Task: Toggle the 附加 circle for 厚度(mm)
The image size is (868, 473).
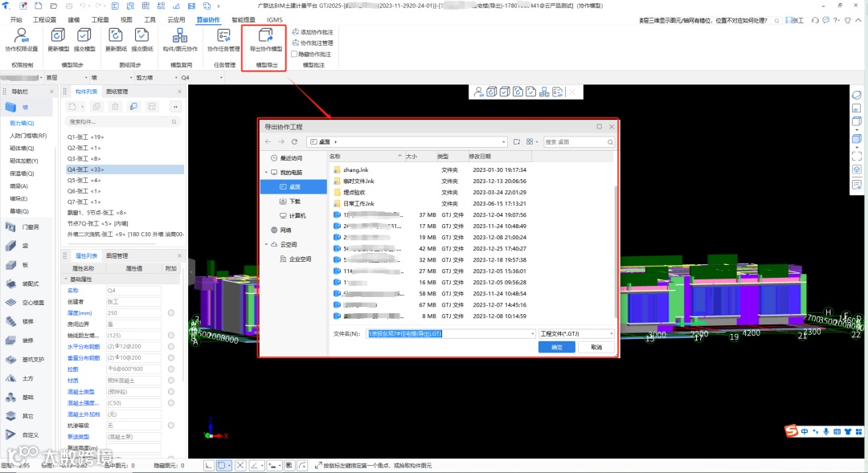Action: point(171,313)
